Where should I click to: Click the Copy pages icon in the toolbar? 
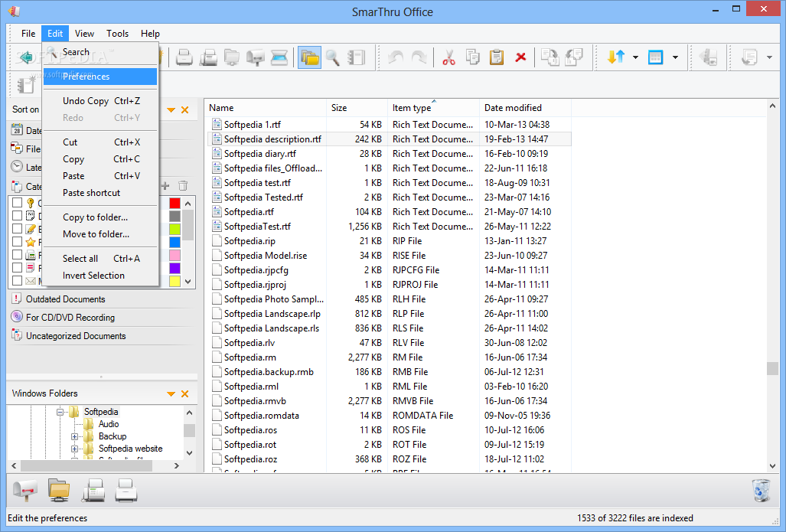click(472, 57)
